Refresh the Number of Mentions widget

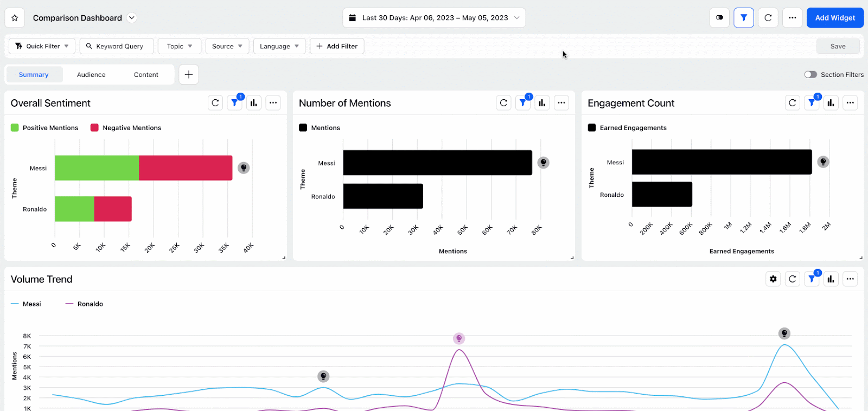click(504, 103)
